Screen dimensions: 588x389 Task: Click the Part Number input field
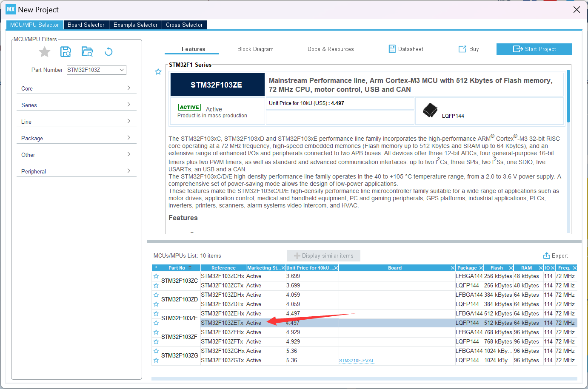pos(92,70)
